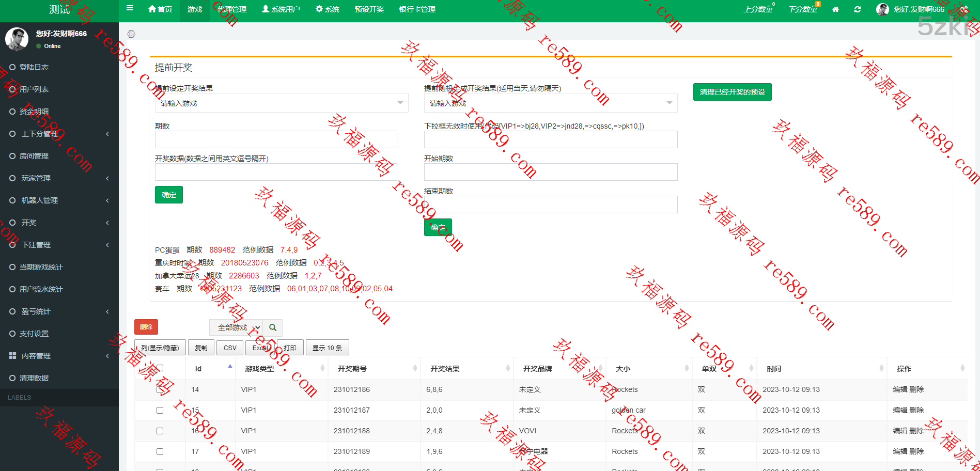
Task: Click the 清理已经开奖的预设 button
Action: tap(732, 92)
